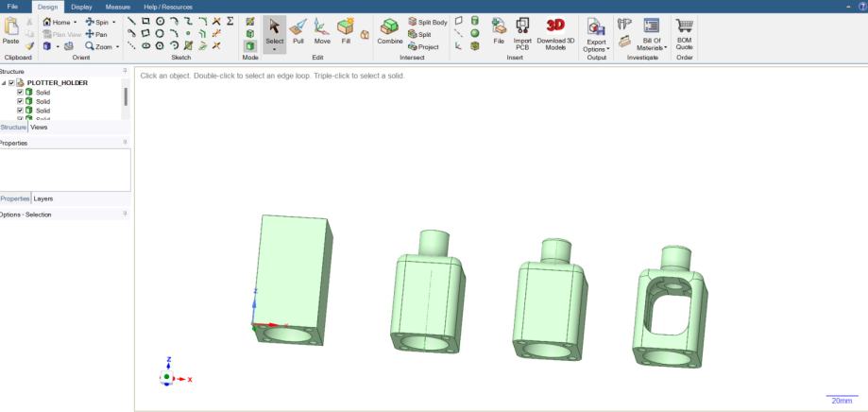Switch to the Views panel tab
The image size is (868, 412).
click(x=39, y=128)
